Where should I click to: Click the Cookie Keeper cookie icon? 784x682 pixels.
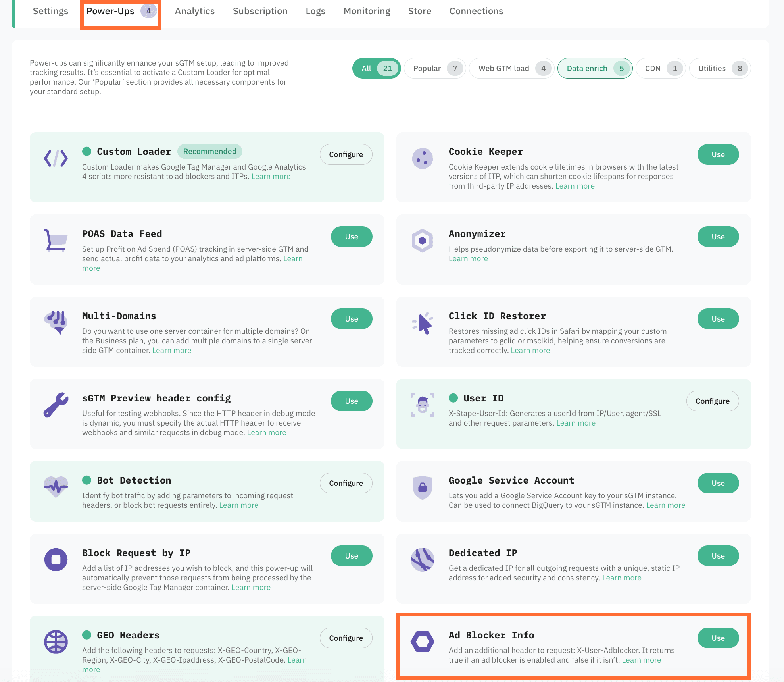tap(422, 158)
